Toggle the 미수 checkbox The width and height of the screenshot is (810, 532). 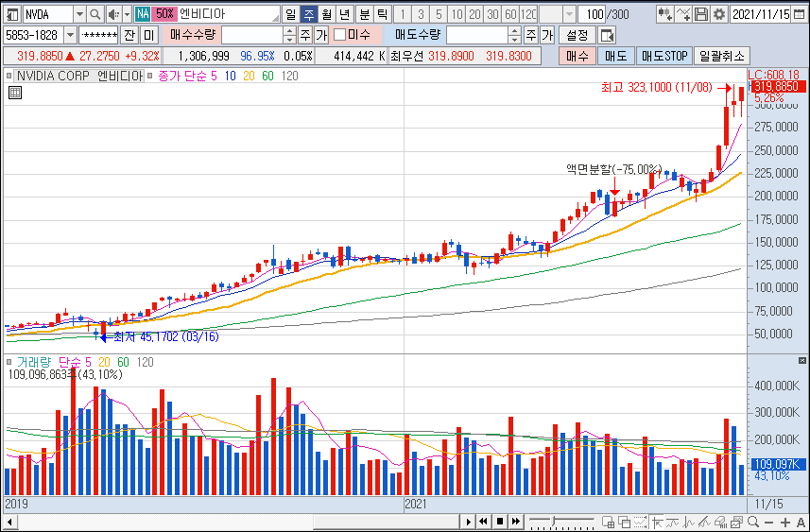point(339,35)
